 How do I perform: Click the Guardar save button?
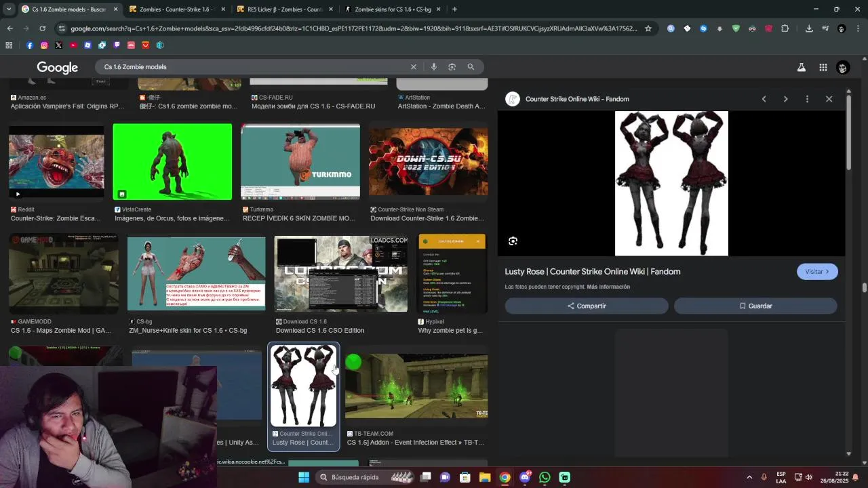point(755,306)
